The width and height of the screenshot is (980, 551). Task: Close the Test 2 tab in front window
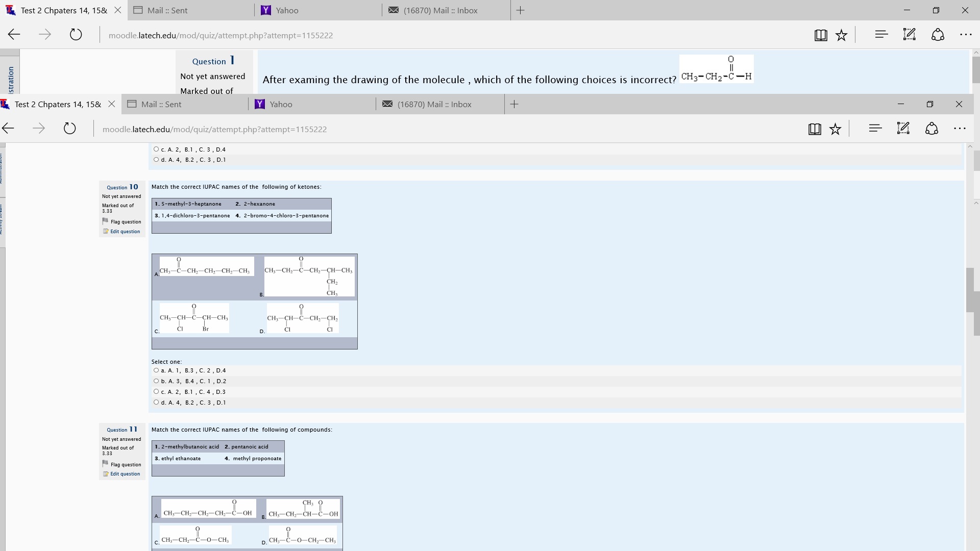112,104
